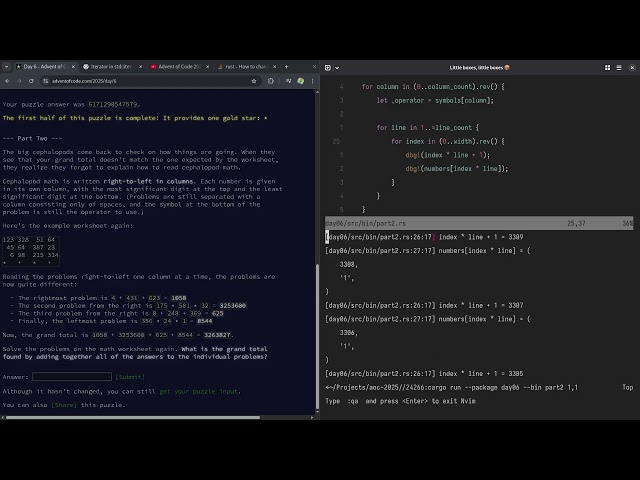Close the Day 6 Advent of Code tab

[x=71, y=66]
